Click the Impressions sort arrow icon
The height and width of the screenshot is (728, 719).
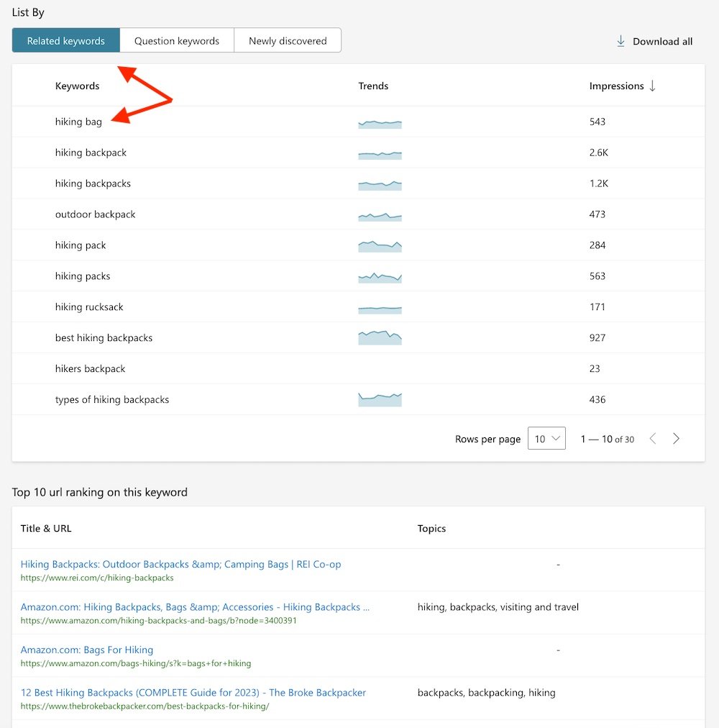653,86
